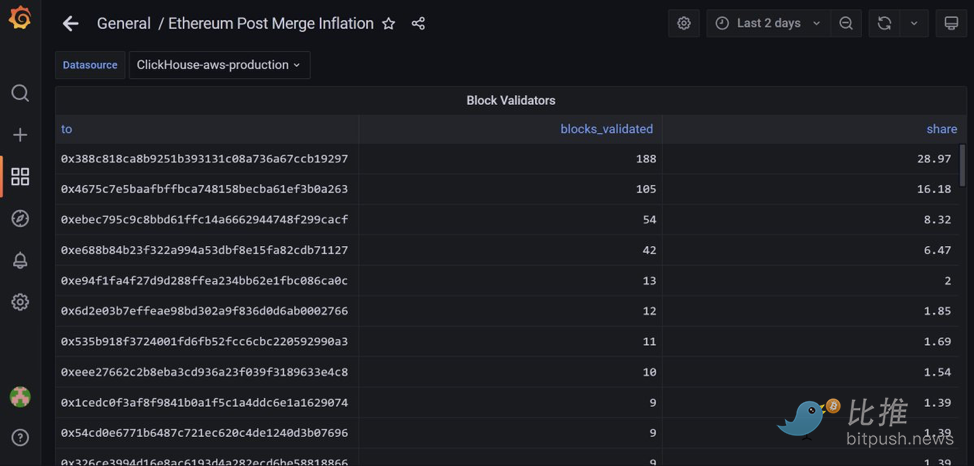Toggle the cycle view mode monitor icon
This screenshot has height=466, width=974.
[951, 23]
